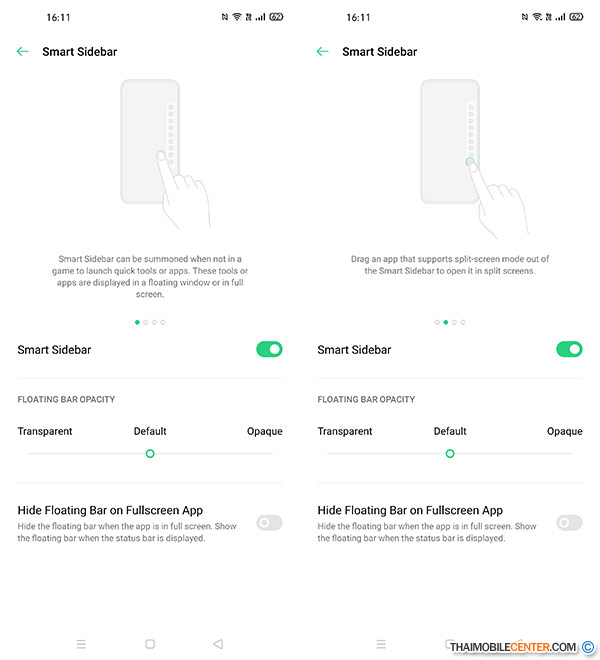
Task: Disable Smart Sidebar switch on right screen
Action: click(x=569, y=349)
